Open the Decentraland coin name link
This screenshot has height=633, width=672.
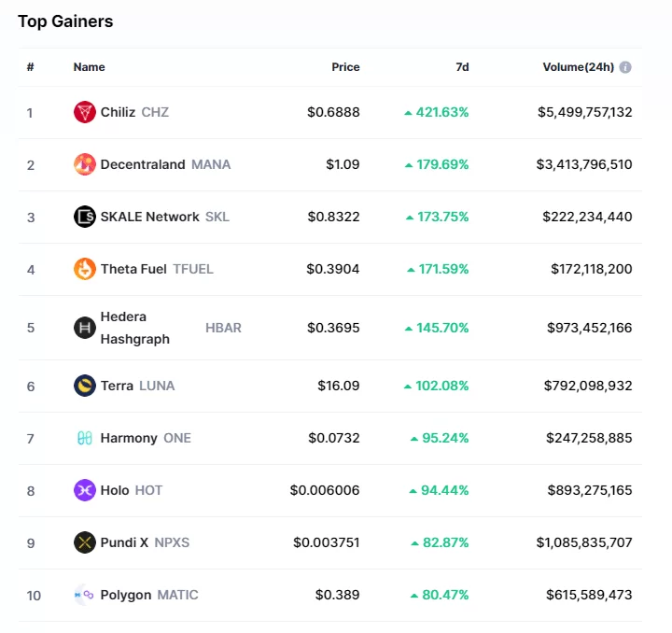coord(143,164)
